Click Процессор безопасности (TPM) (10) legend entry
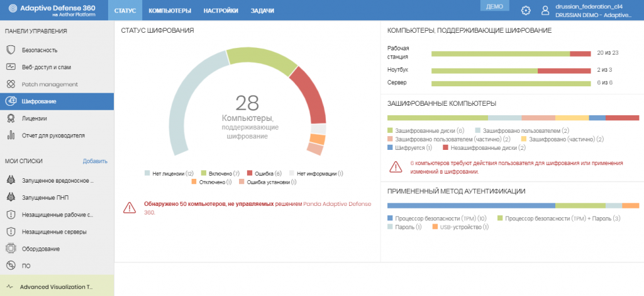The width and height of the screenshot is (644, 296). (x=437, y=219)
